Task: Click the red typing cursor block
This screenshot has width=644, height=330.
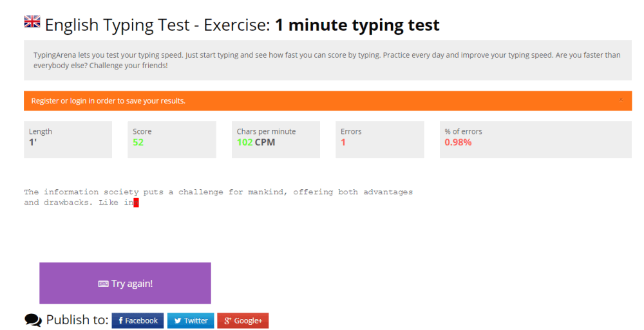Action: [x=137, y=203]
